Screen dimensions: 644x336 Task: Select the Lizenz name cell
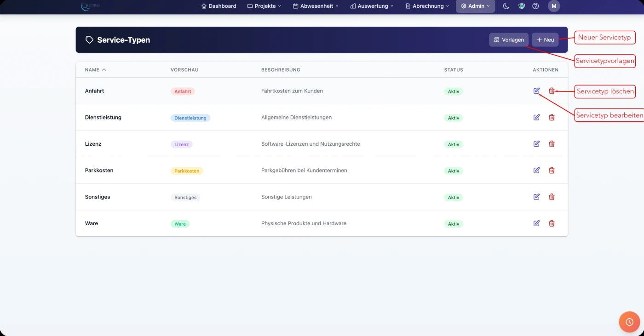pos(93,144)
